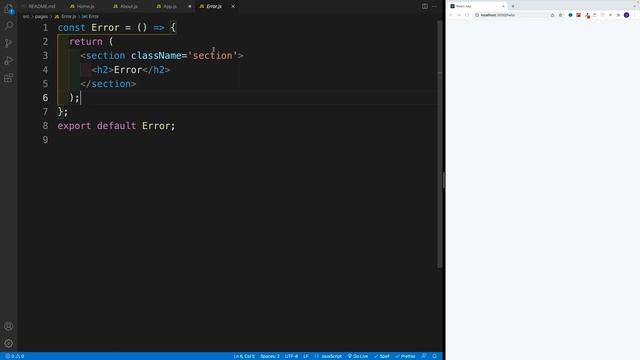Screen dimensions: 640x360
Task: Open the browser profile avatar
Action: 627,15
